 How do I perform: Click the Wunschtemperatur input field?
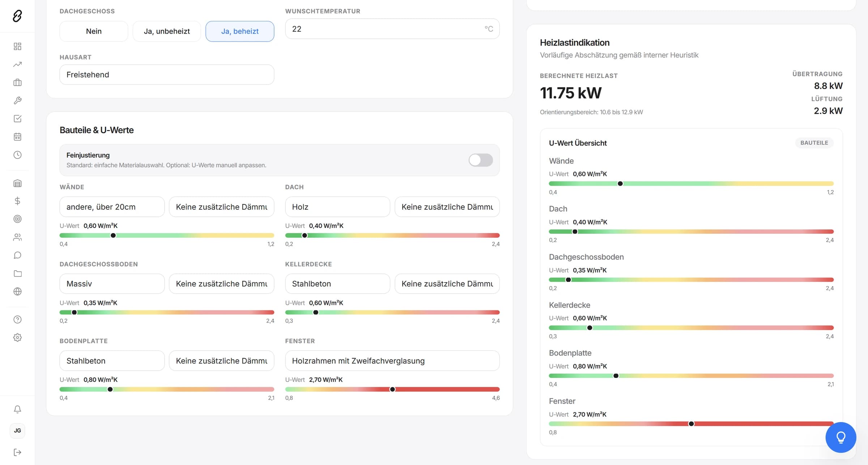(x=392, y=29)
